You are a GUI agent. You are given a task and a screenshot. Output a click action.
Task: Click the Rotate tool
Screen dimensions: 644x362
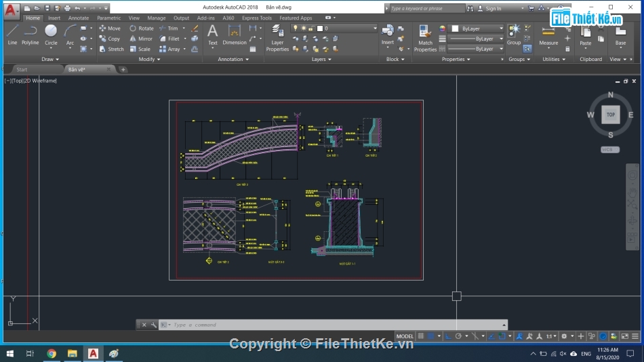click(142, 28)
